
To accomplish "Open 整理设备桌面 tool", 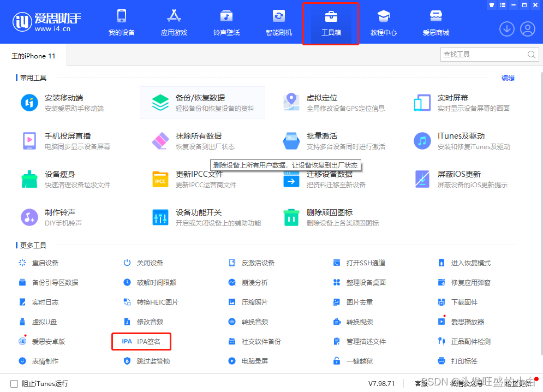I will [360, 282].
